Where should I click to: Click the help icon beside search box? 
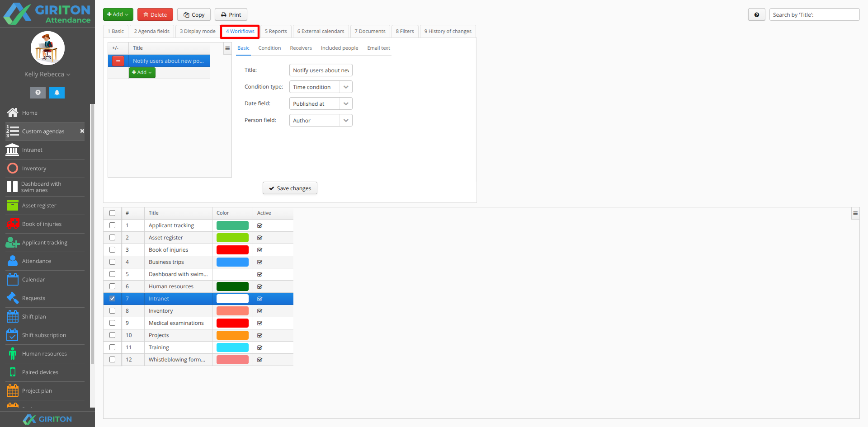[757, 14]
